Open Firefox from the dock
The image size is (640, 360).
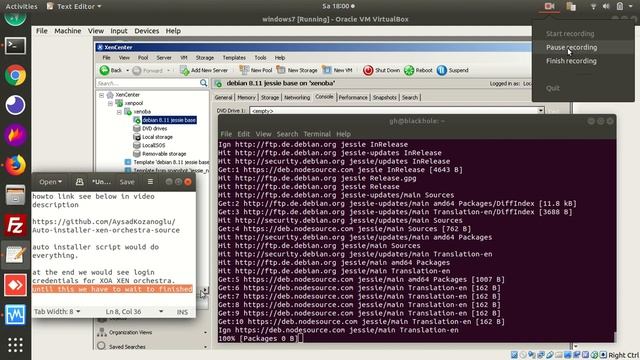(x=15, y=165)
